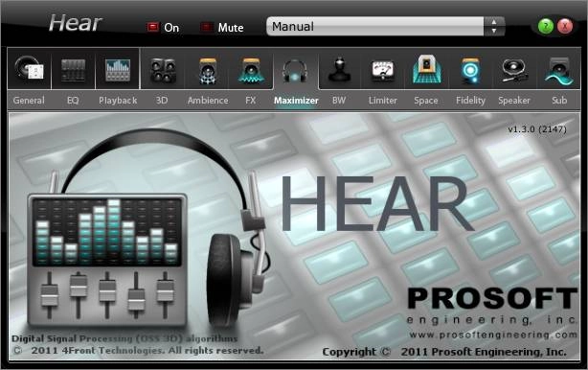Image resolution: width=588 pixels, height=370 pixels.
Task: Switch to the Speaker tab label
Action: tap(514, 101)
